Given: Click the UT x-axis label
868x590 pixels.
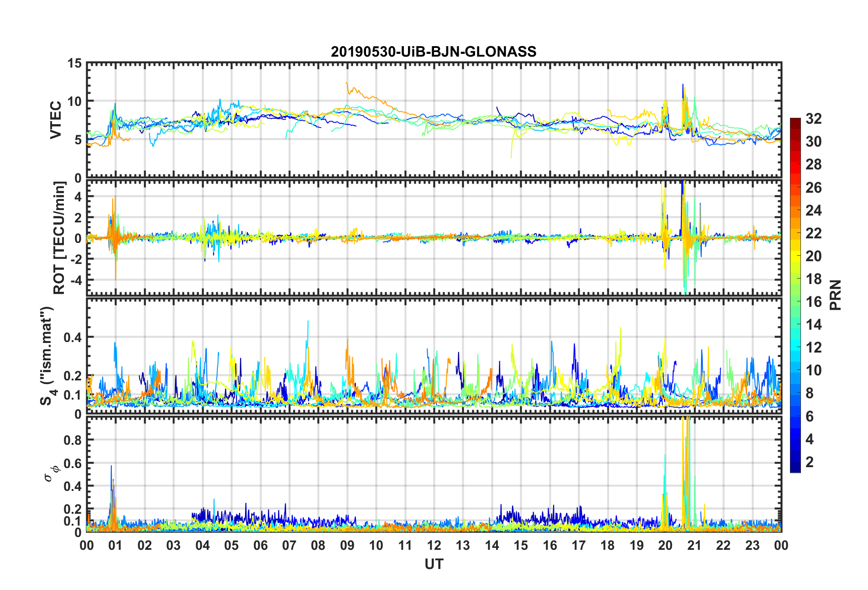Looking at the screenshot, I should tap(434, 564).
